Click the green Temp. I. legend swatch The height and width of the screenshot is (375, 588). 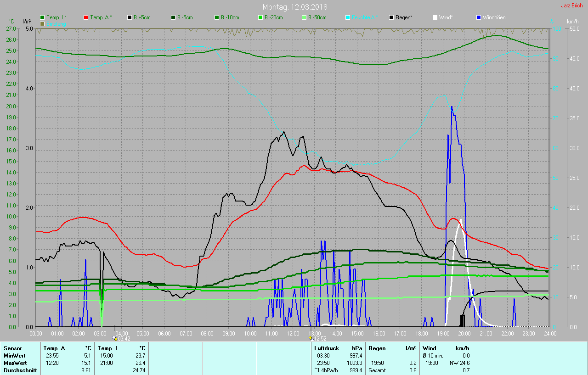(x=42, y=17)
